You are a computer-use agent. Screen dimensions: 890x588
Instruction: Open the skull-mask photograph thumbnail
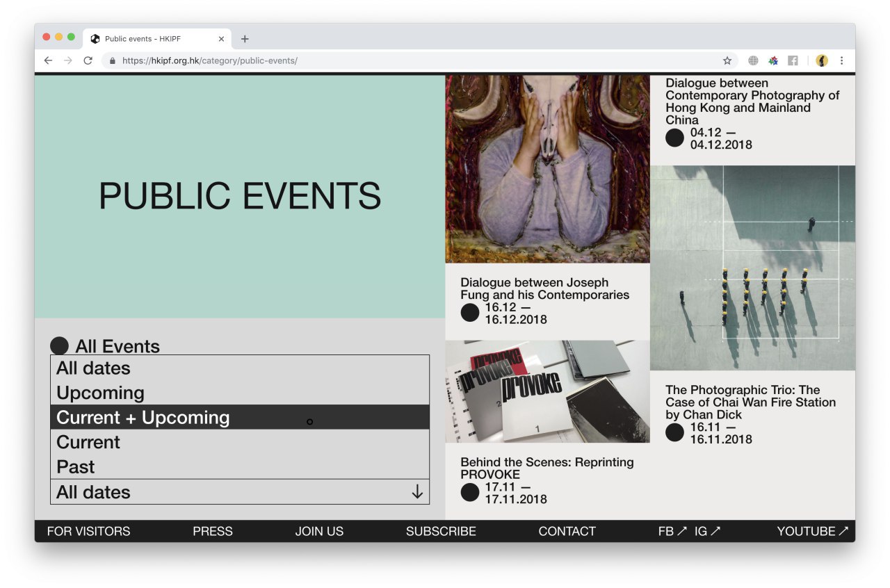point(548,169)
